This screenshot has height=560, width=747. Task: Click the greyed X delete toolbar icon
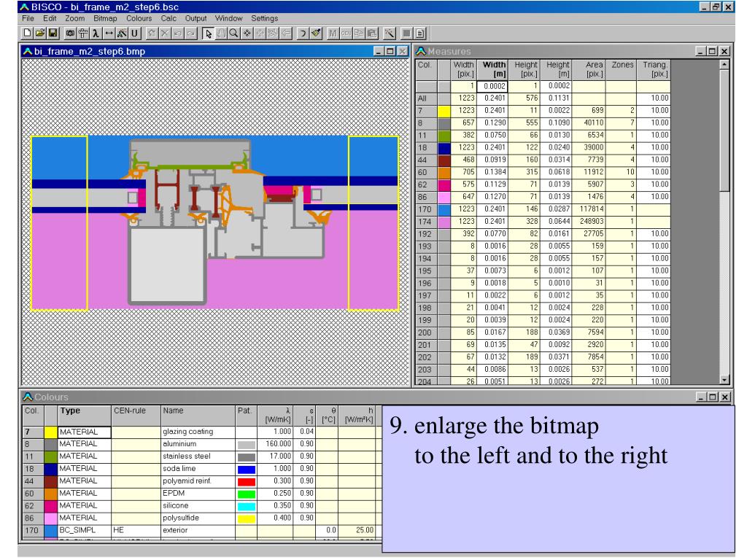tap(165, 34)
